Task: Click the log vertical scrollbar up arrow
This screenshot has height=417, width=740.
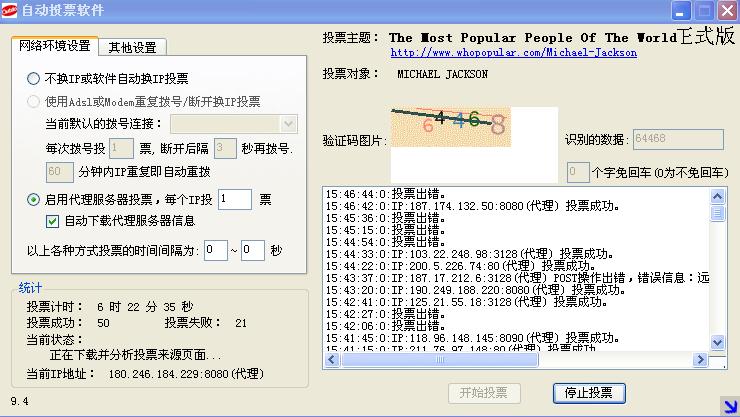Action: click(717, 196)
